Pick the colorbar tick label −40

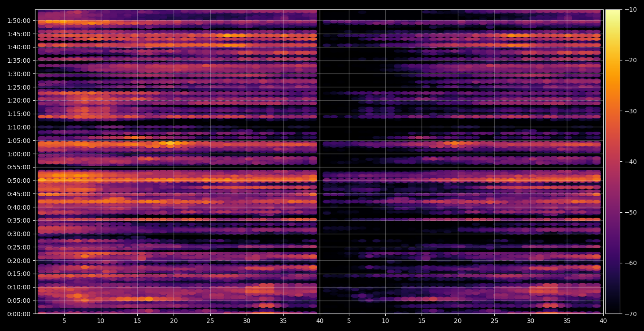(631, 162)
